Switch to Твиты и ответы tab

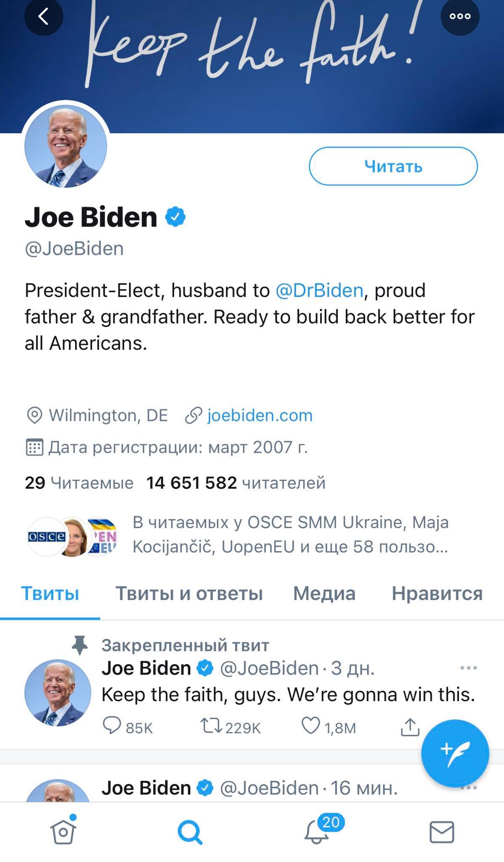189,593
